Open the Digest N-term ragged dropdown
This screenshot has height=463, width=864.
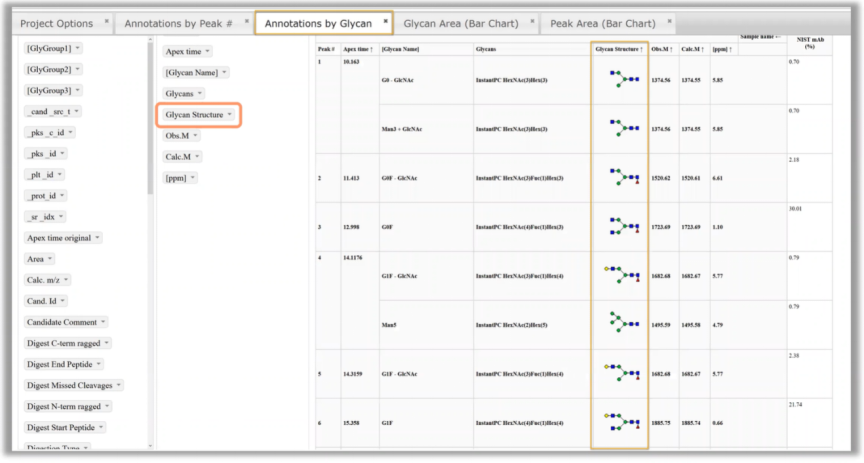pos(107,406)
